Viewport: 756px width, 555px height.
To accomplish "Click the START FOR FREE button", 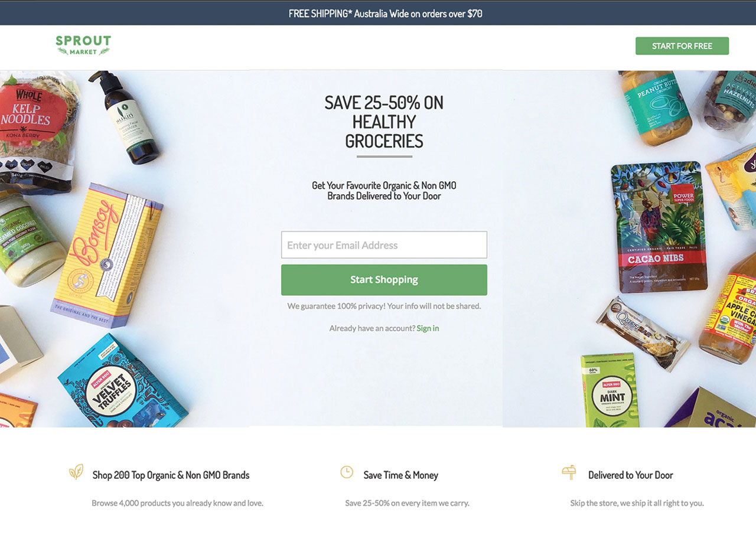I will click(682, 46).
